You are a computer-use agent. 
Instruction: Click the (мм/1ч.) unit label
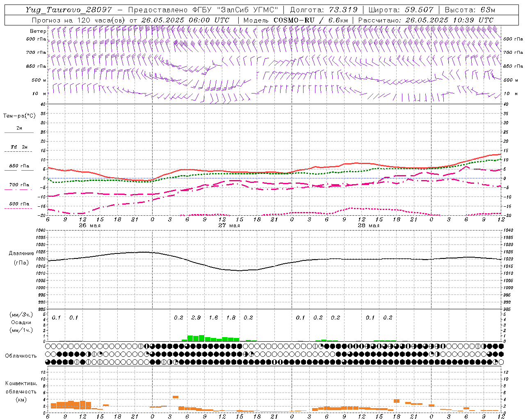tap(21, 331)
